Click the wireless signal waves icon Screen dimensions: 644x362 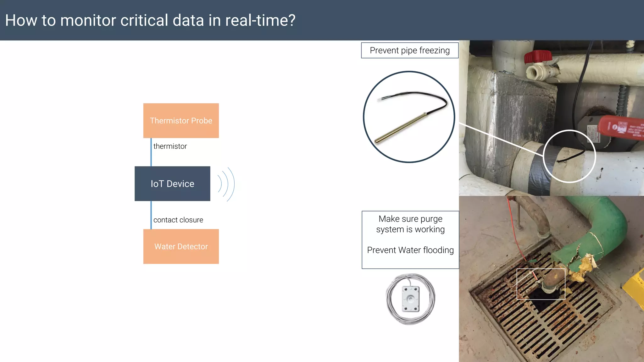point(226,184)
